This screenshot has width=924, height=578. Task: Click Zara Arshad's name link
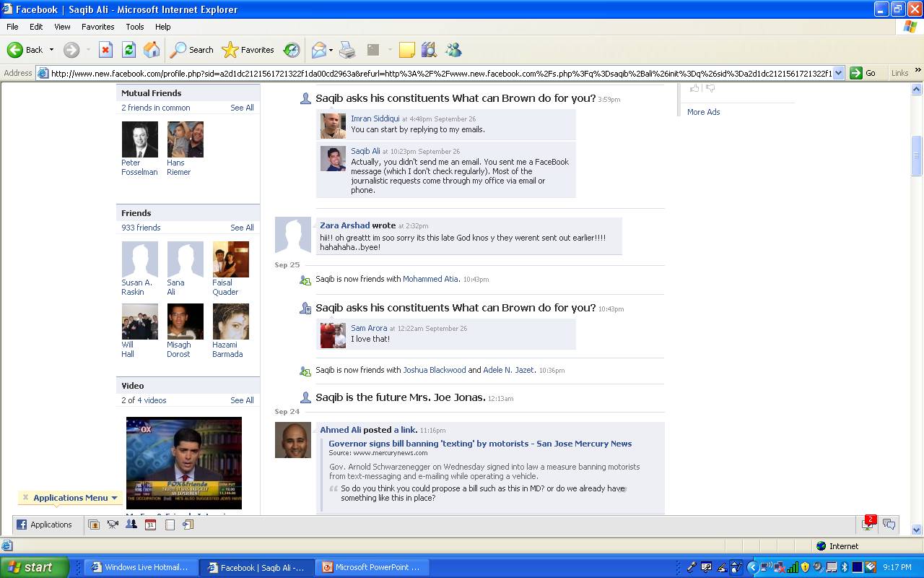click(344, 225)
